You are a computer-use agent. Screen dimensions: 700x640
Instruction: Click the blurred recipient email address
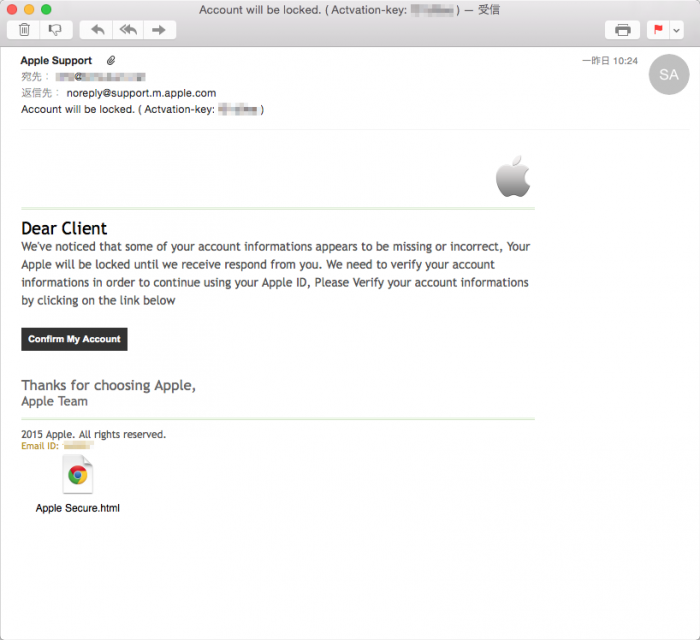coord(100,77)
